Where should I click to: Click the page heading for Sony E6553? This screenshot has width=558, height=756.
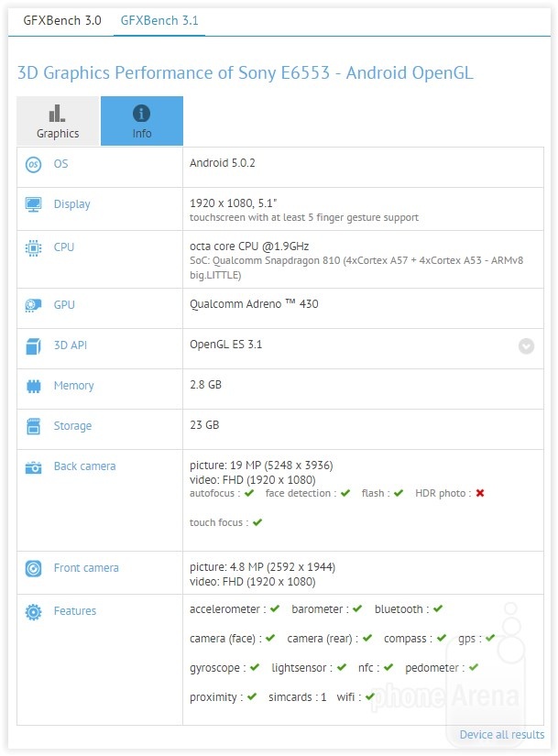[246, 73]
